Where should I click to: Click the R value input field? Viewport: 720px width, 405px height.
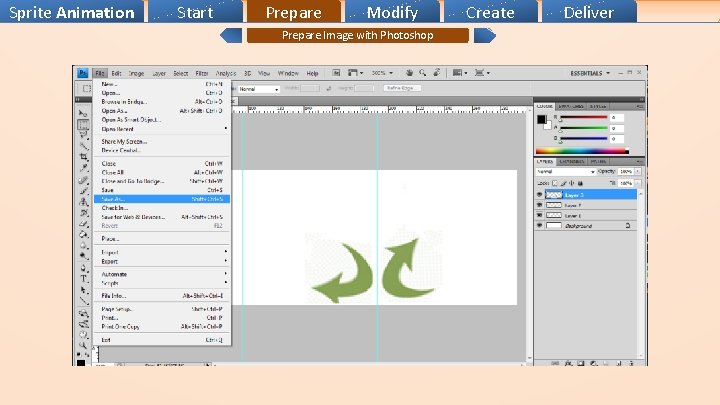click(x=616, y=118)
